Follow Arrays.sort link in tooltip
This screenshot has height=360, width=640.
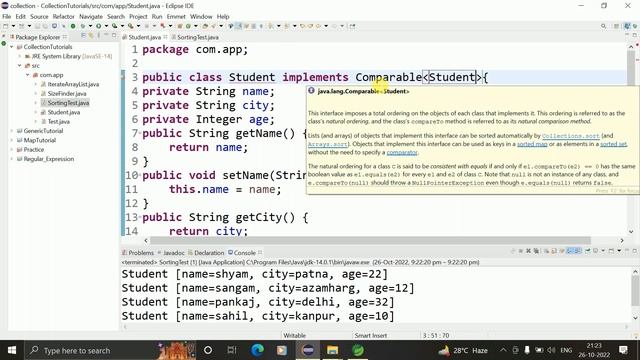[328, 144]
